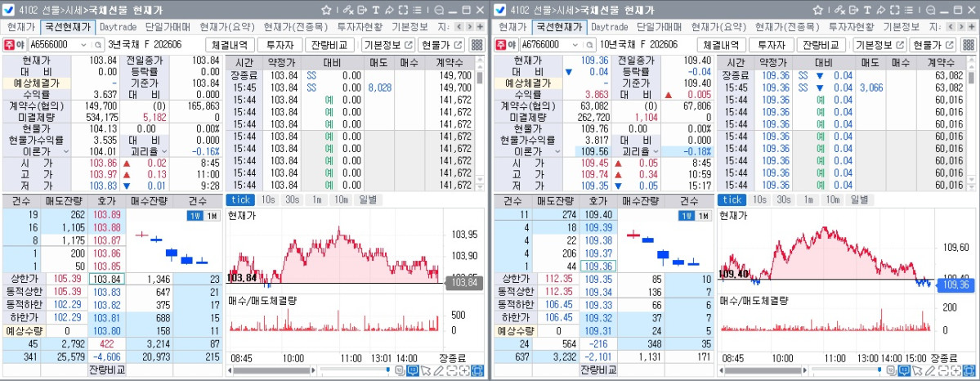Image resolution: width=980 pixels, height=381 pixels.
Task: Add 3-year bond window to favorites (star)
Action: (x=325, y=10)
